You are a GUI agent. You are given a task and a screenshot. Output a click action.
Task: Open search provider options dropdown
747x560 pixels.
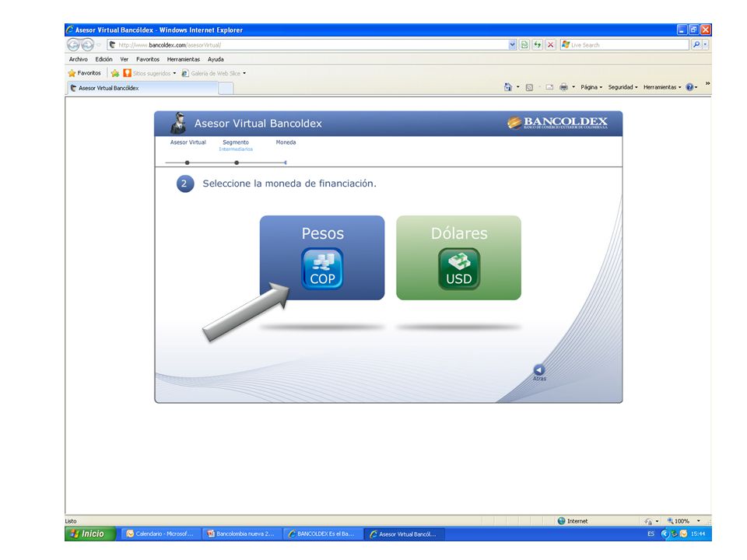coord(706,45)
